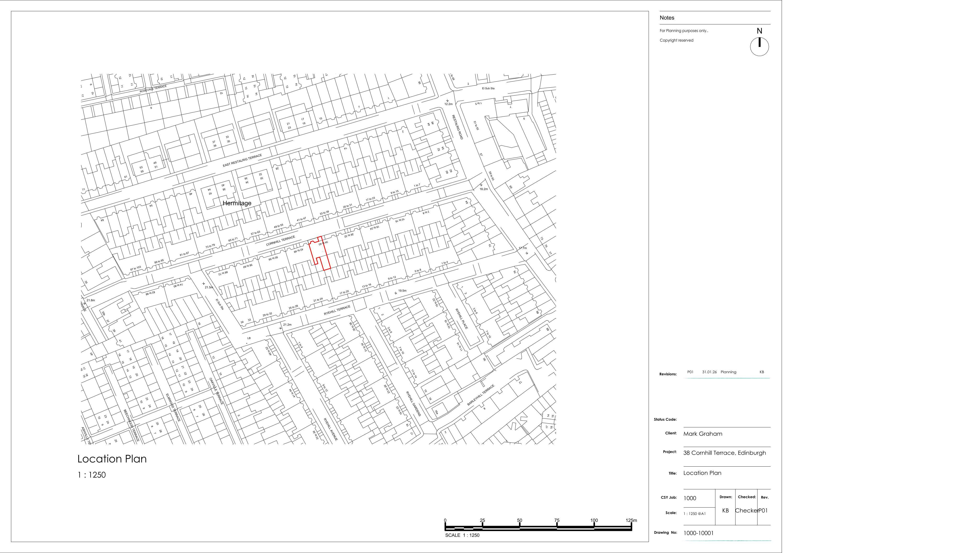
Task: Click the '17.7m' spot height
Action: pos(523,248)
